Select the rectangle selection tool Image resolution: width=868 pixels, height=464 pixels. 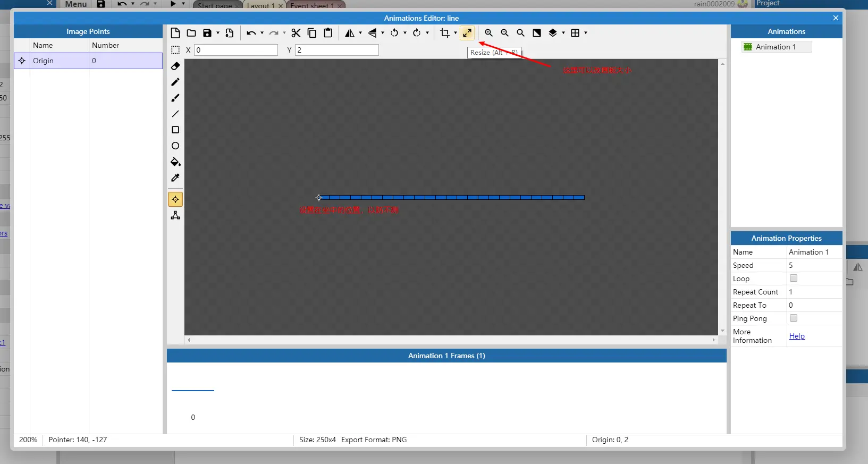(175, 50)
